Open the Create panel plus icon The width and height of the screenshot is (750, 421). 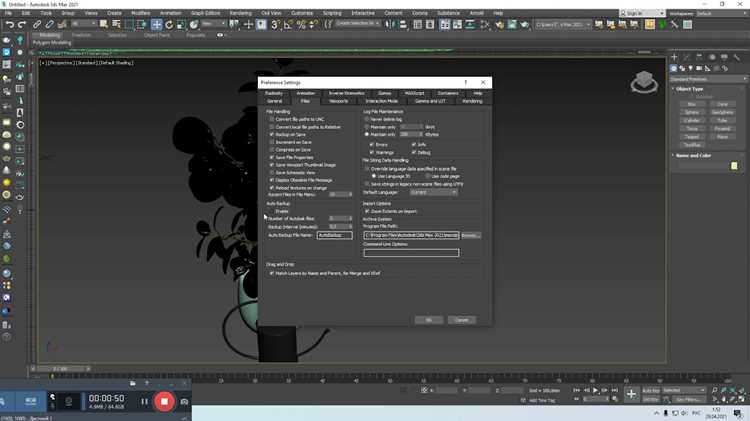pyautogui.click(x=674, y=57)
